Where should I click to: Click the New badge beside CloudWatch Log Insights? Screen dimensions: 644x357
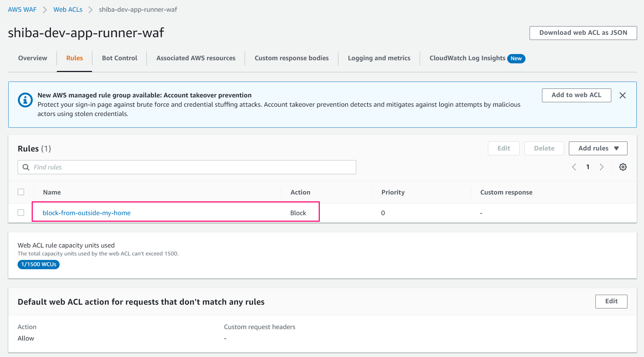point(516,59)
